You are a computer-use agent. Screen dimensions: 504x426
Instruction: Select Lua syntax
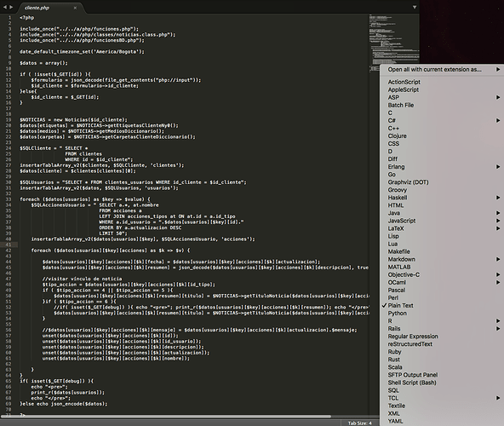[x=442, y=245]
